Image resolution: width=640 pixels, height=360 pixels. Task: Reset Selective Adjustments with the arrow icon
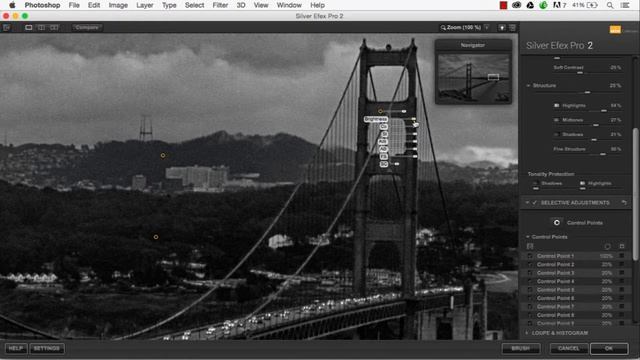(x=624, y=202)
